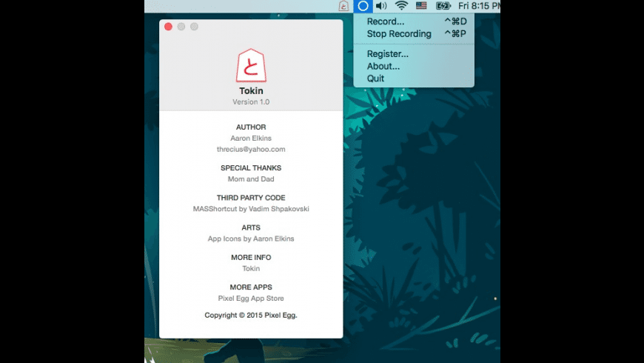Select Quit from the menu
This screenshot has height=363, width=644.
pos(414,79)
